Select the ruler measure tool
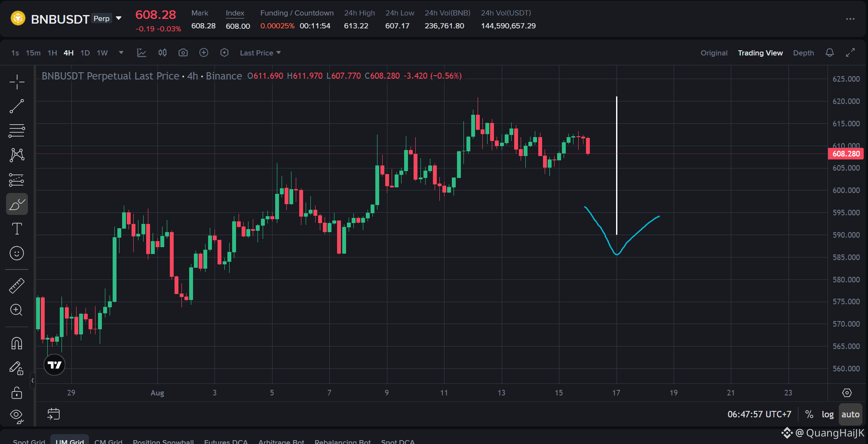Screen dimensions: 868x444 [17, 286]
